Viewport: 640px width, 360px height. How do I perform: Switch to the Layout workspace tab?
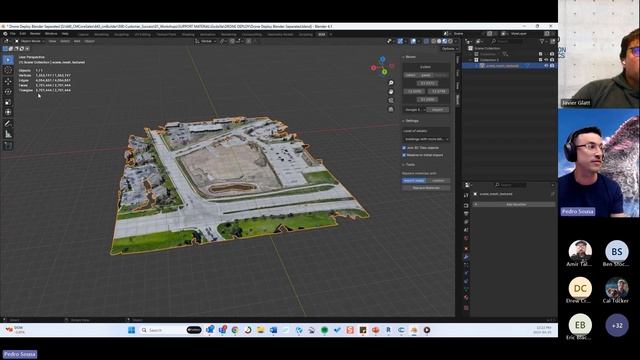click(84, 35)
